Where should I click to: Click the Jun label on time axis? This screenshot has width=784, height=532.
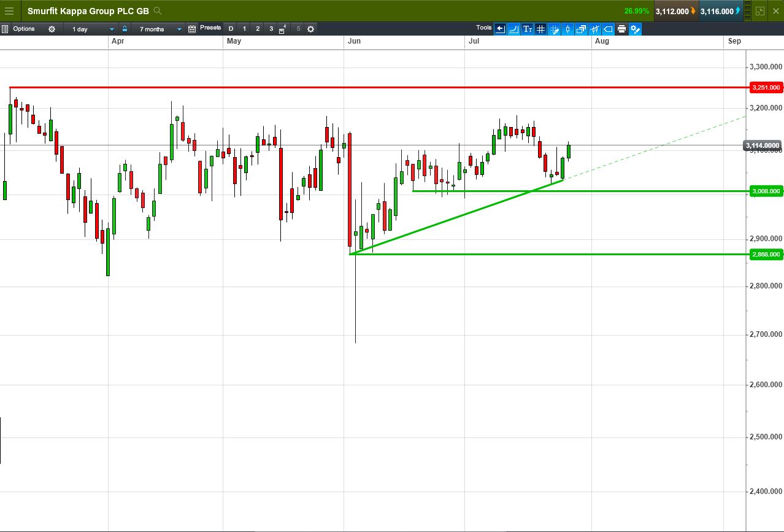pos(354,41)
